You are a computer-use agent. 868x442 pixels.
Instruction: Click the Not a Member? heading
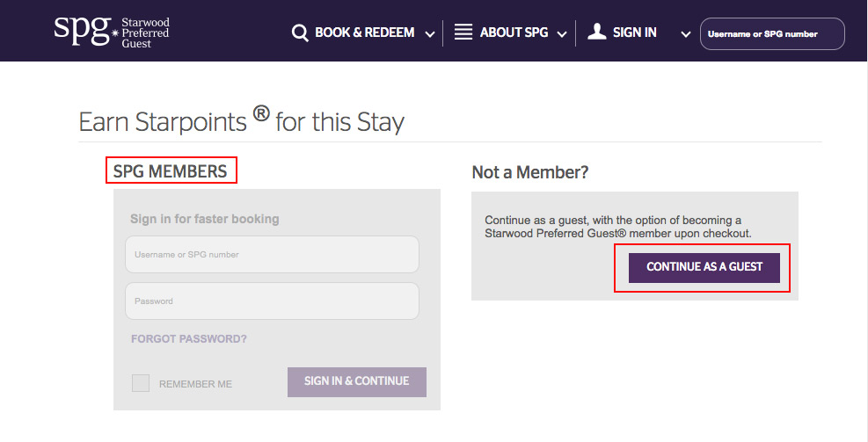(529, 172)
